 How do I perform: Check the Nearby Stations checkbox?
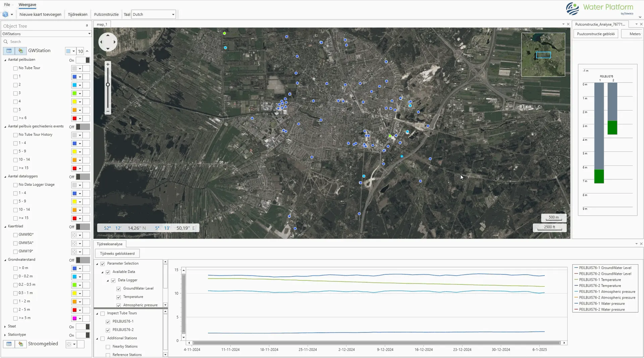pyautogui.click(x=108, y=347)
